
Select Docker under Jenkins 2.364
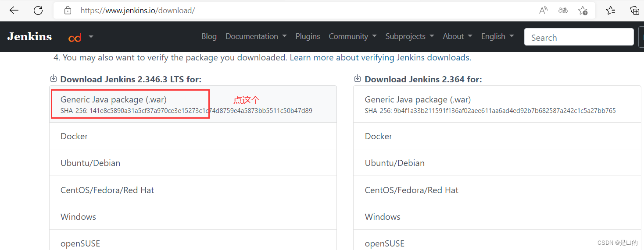pyautogui.click(x=497, y=136)
